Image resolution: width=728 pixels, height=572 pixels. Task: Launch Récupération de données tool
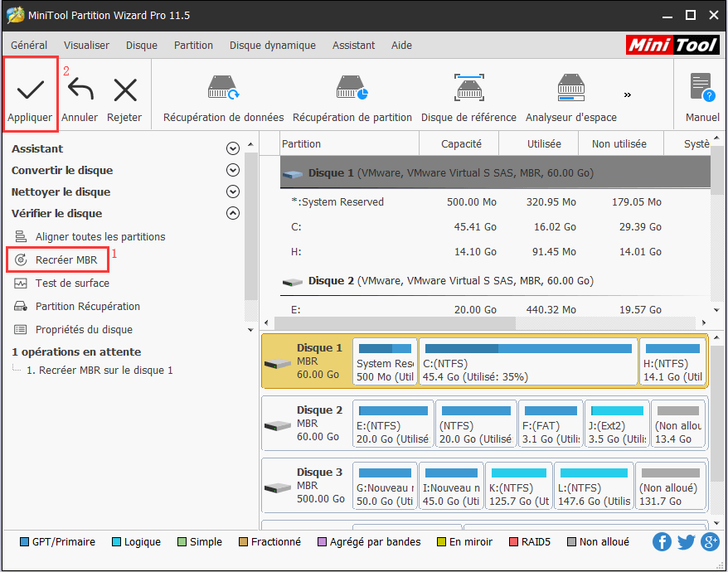(223, 98)
